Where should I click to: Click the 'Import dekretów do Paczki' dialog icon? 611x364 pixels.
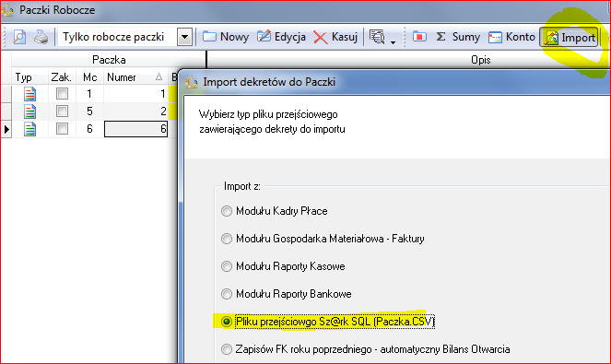[x=192, y=82]
